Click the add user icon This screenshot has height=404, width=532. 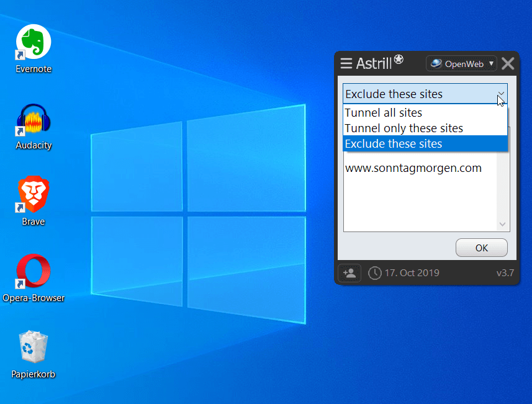coord(349,272)
